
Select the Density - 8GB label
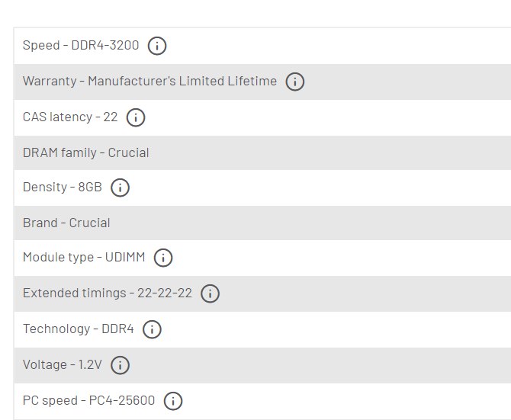point(63,188)
